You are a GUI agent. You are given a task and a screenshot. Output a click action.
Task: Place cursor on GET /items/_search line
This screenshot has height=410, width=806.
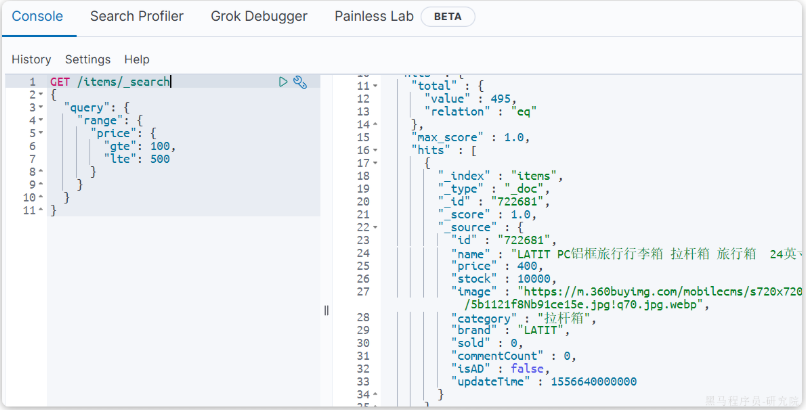(x=110, y=82)
